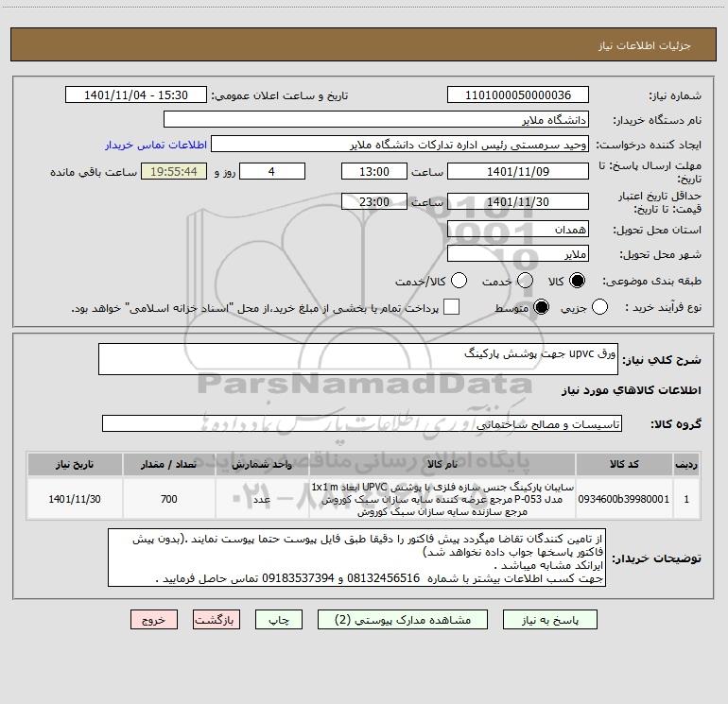Click the delivery city field ملایر
This screenshot has height=704, width=728.
coord(518,254)
